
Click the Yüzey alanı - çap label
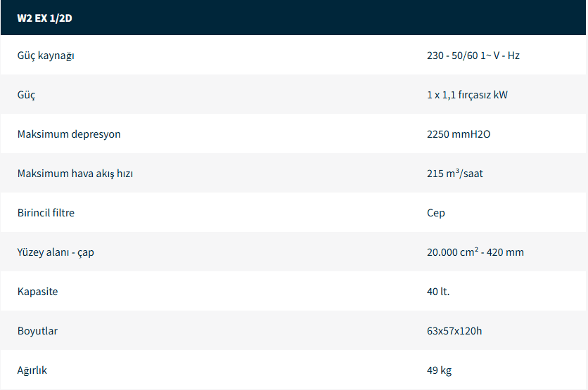[56, 252]
